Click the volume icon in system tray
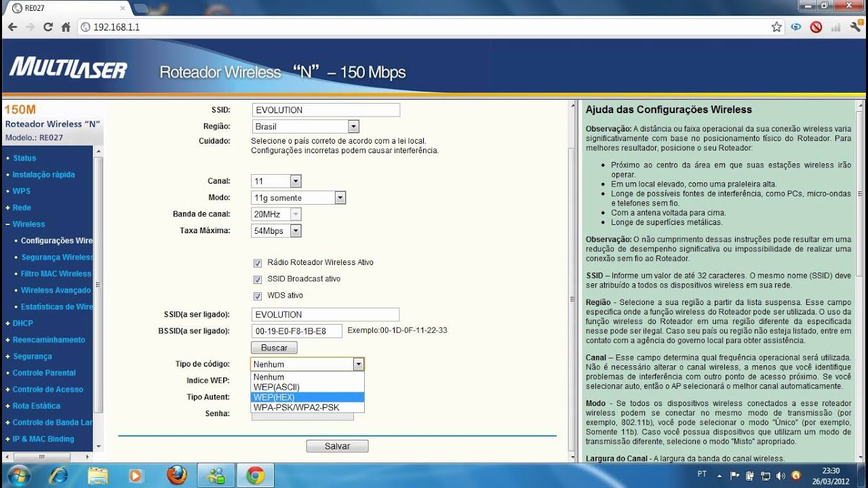Image resolution: width=868 pixels, height=488 pixels. click(x=781, y=475)
